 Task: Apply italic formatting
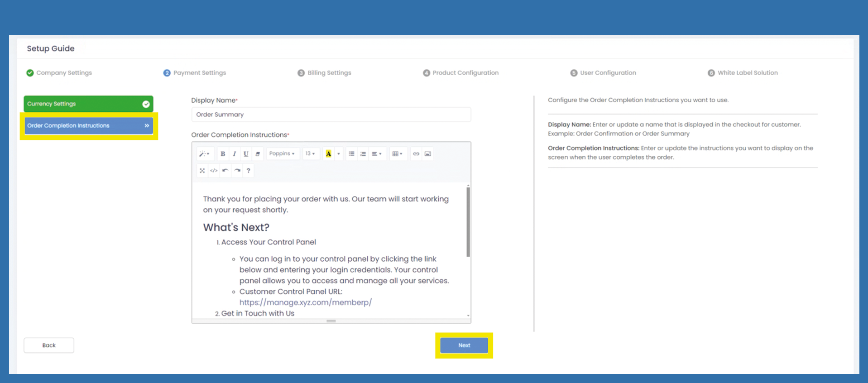pos(234,154)
